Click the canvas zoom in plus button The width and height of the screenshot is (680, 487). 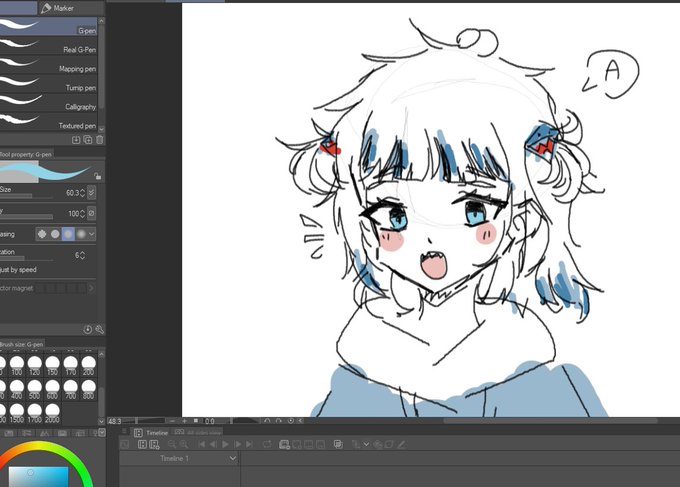pyautogui.click(x=184, y=421)
